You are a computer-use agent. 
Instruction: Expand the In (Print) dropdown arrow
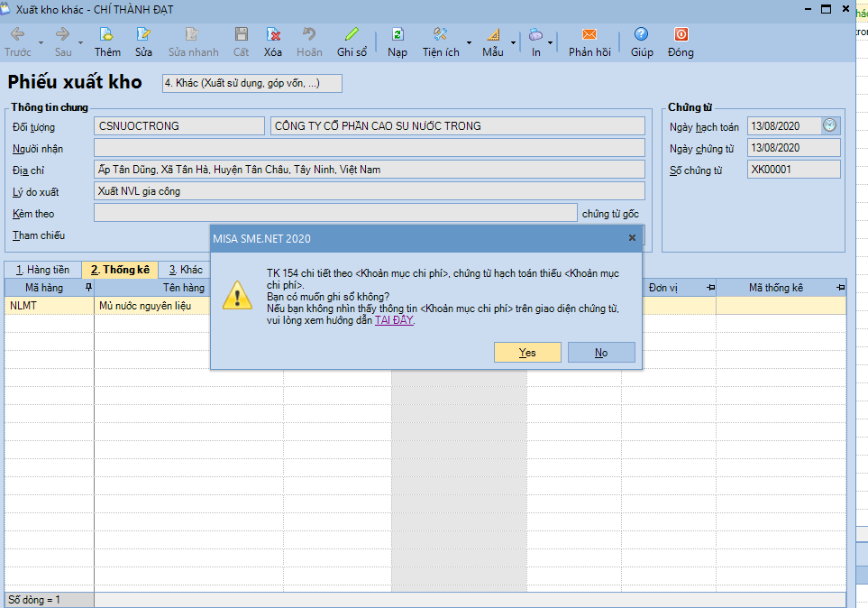pyautogui.click(x=550, y=42)
